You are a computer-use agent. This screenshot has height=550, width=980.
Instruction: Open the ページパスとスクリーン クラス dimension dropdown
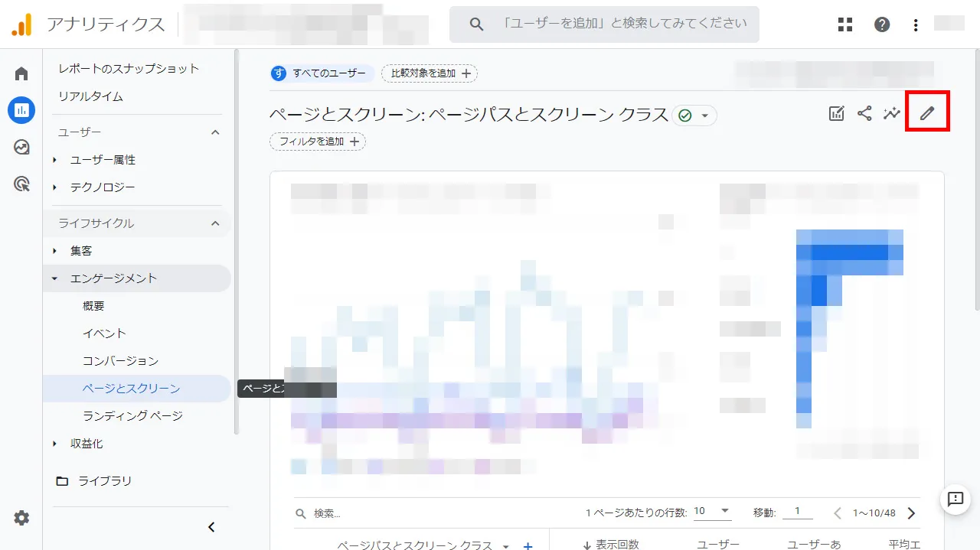pos(505,545)
